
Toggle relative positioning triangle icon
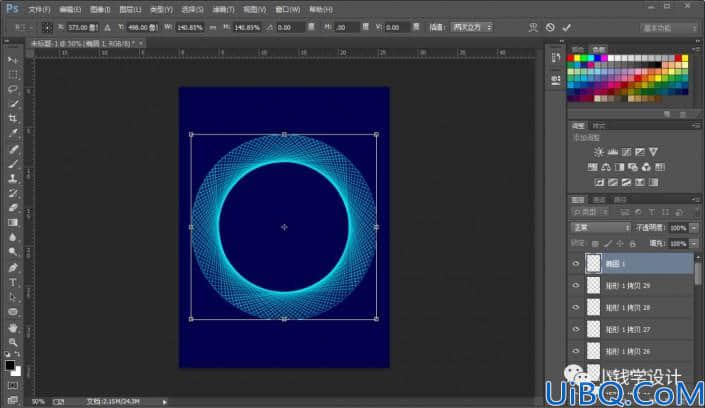point(107,27)
